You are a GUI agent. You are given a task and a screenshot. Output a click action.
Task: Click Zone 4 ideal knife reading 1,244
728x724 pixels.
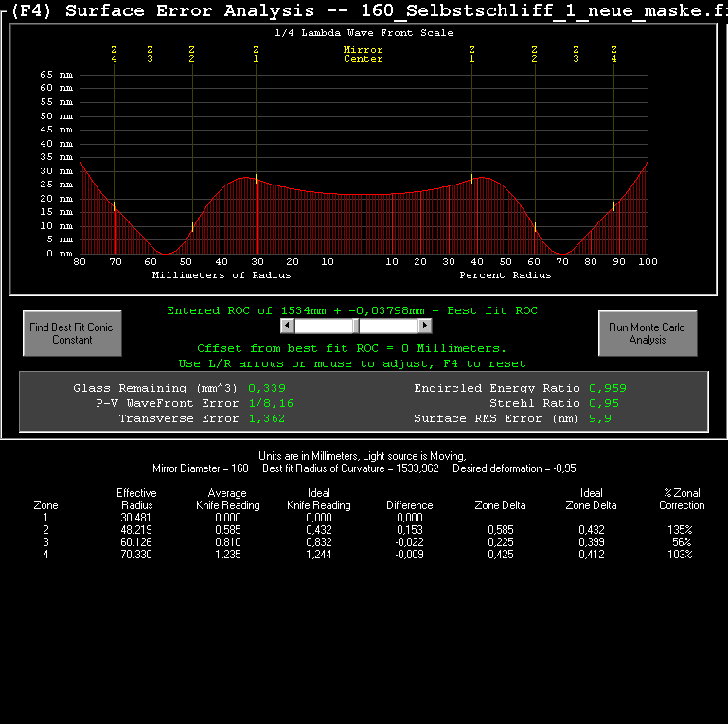tap(319, 555)
